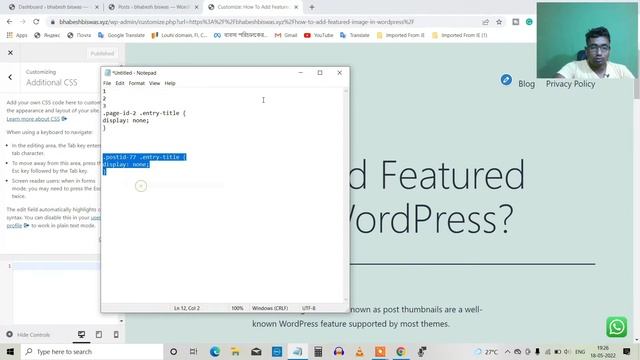Open the headphones app in the taskbar
The height and width of the screenshot is (360, 640).
(x=339, y=351)
